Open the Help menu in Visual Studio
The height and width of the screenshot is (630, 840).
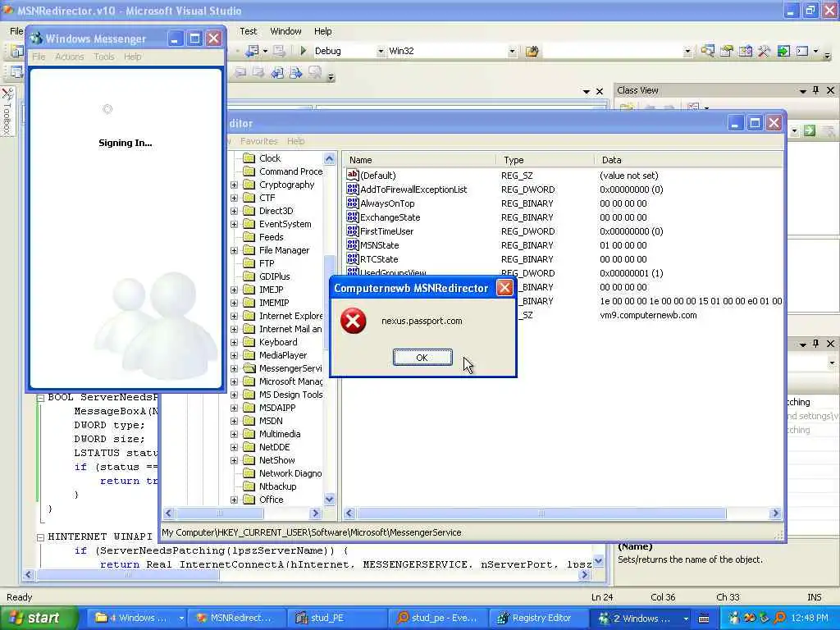pos(322,31)
